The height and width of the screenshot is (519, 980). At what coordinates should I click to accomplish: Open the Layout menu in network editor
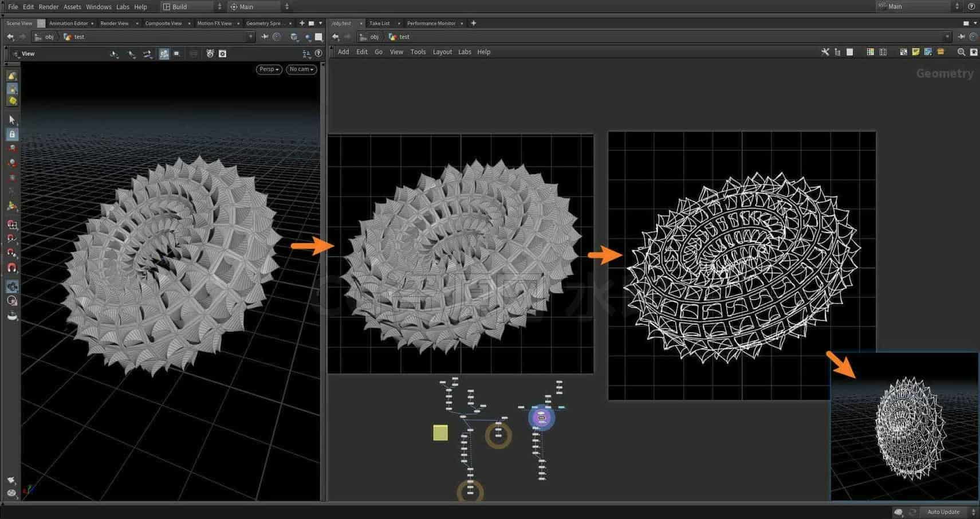click(x=442, y=52)
